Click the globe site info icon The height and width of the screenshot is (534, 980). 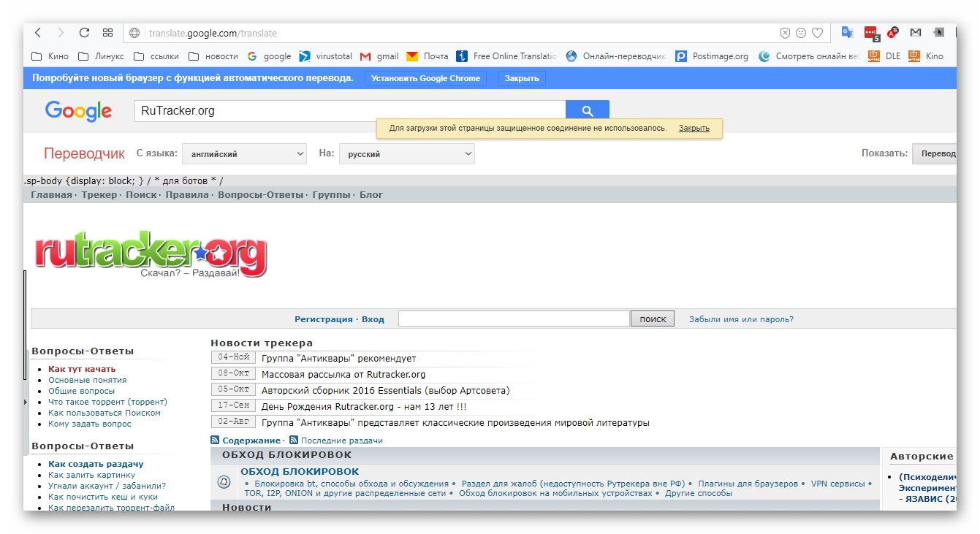(134, 33)
